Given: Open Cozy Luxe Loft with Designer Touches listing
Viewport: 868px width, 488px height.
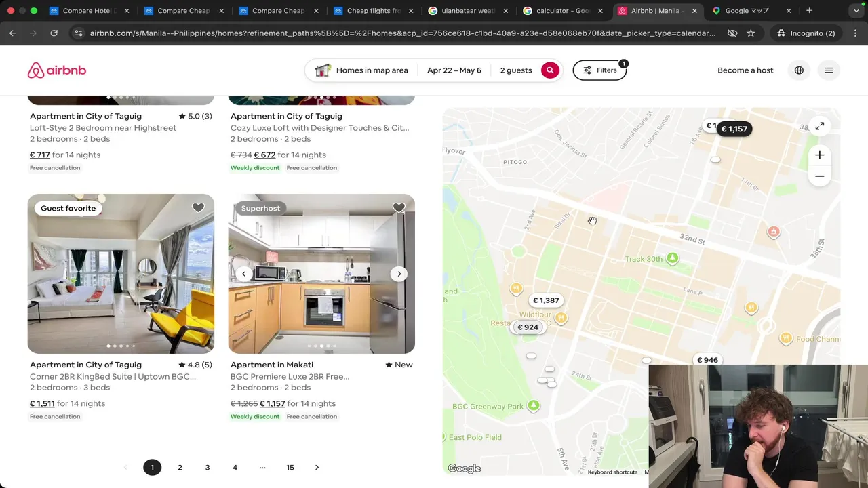Looking at the screenshot, I should coord(319,127).
